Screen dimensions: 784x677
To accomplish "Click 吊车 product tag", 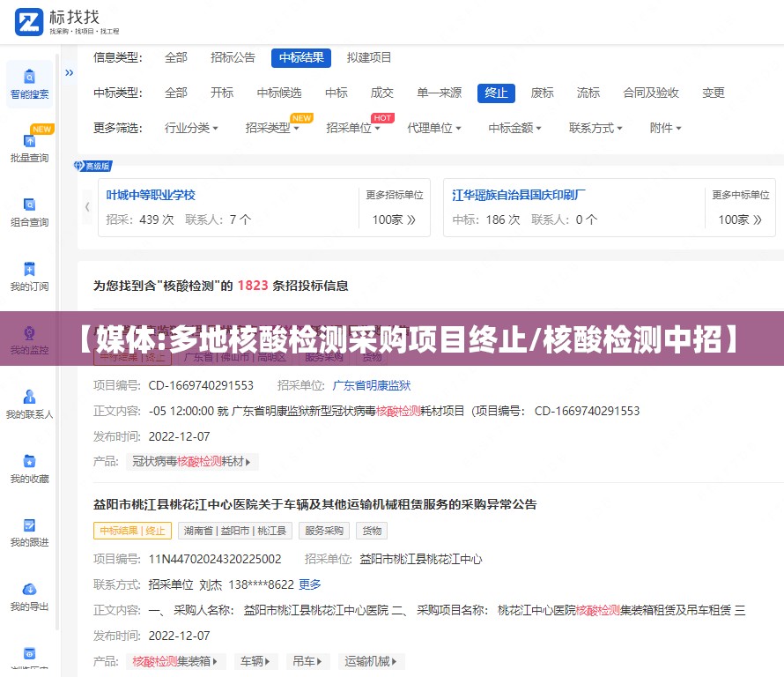I will click(x=307, y=661).
